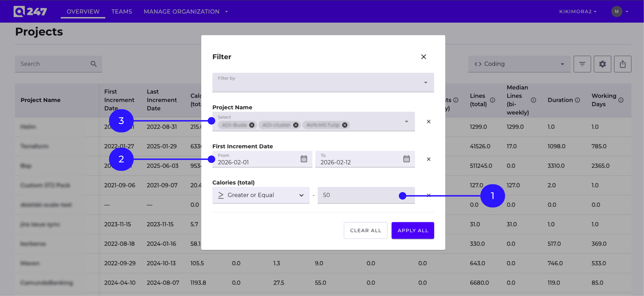
Task: Expand the Project Name select dropdown arrow
Action: click(407, 122)
